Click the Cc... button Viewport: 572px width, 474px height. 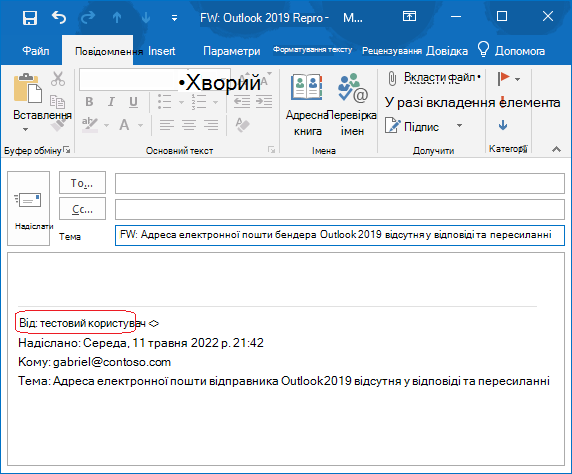tap(82, 209)
